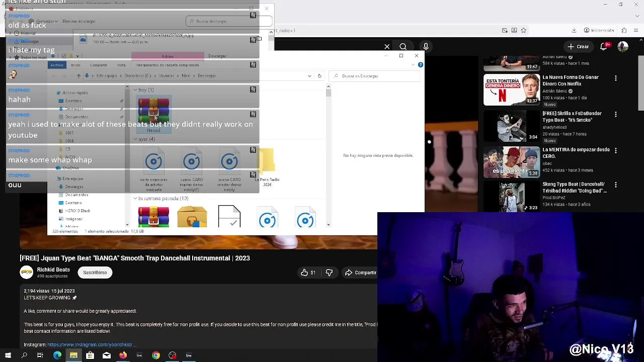Click the YouTube search magnifier icon
The width and height of the screenshot is (644, 362).
[x=403, y=47]
